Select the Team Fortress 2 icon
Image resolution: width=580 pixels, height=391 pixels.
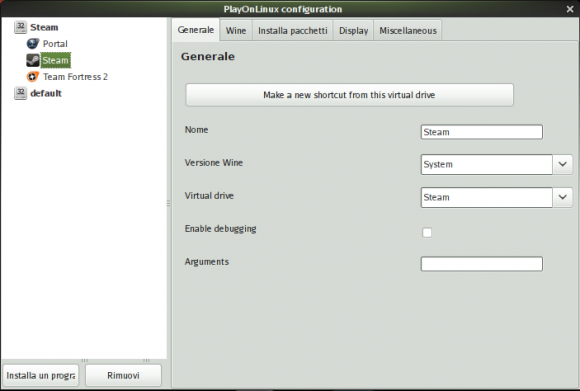(33, 77)
